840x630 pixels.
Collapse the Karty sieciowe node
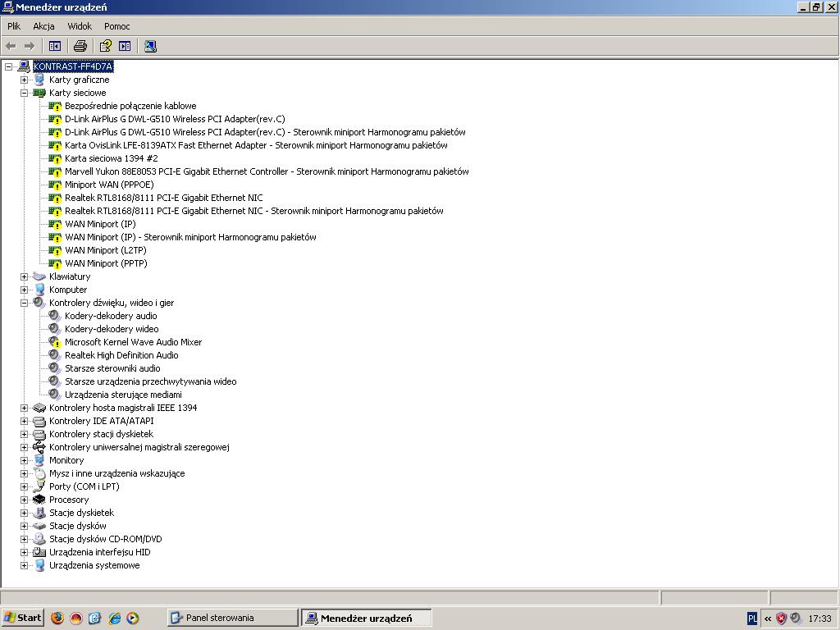24,93
